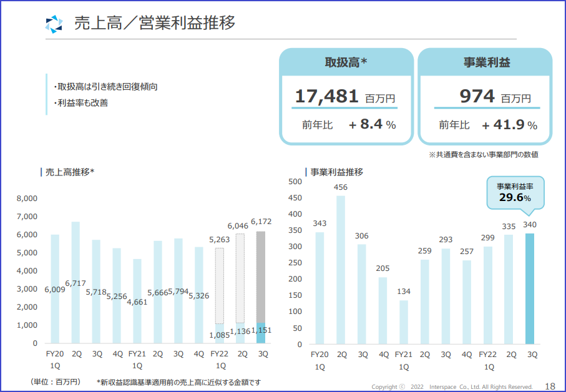566x392 pixels.
Task: Select the slide title 売上高／営業利益推移
Action: coord(155,22)
